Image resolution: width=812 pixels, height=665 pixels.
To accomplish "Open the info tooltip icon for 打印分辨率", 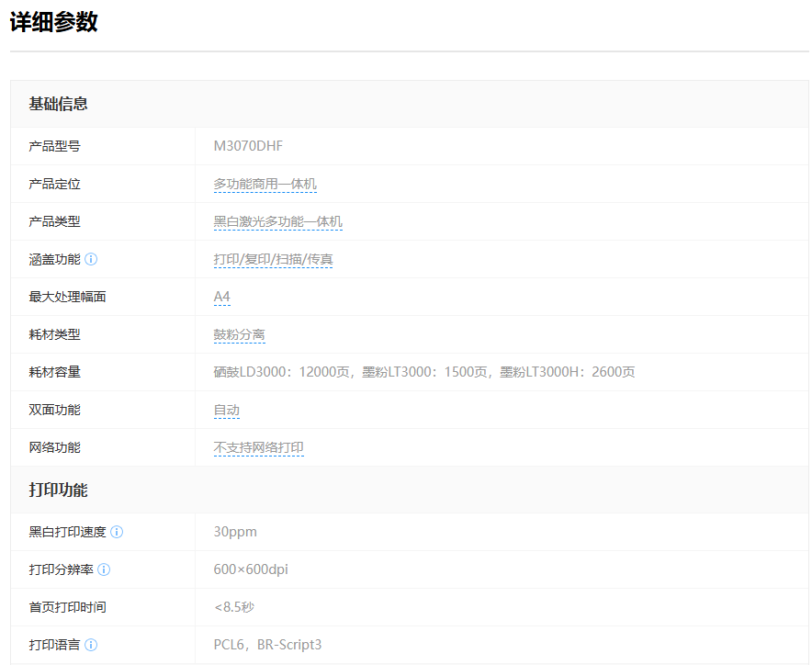I will [x=104, y=569].
